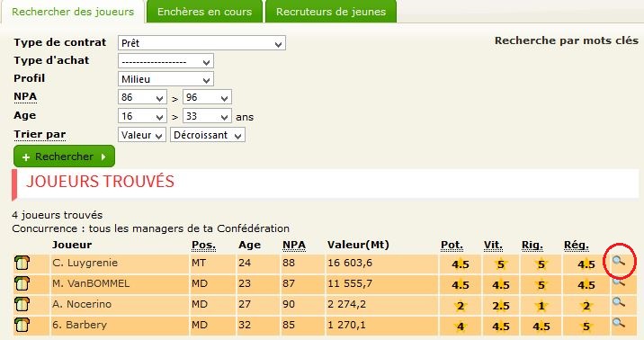This screenshot has width=644, height=340.
Task: Open the Enchères en cours tab
Action: point(204,12)
